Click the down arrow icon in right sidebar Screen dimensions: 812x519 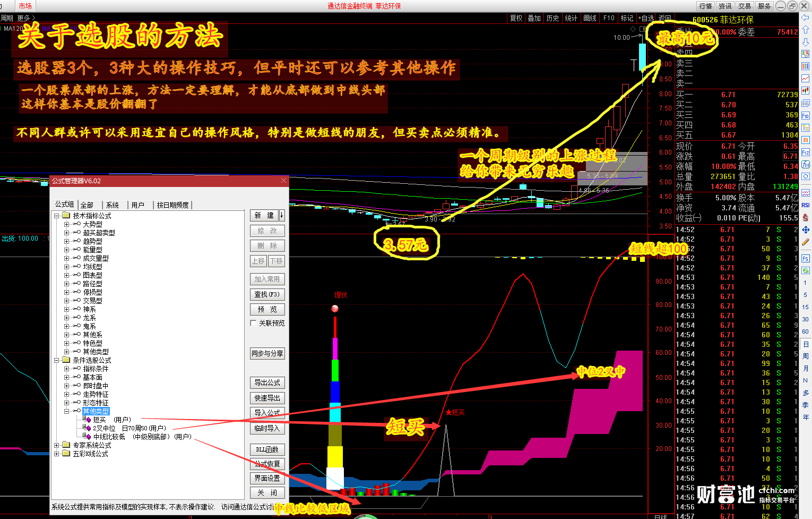pyautogui.click(x=806, y=42)
